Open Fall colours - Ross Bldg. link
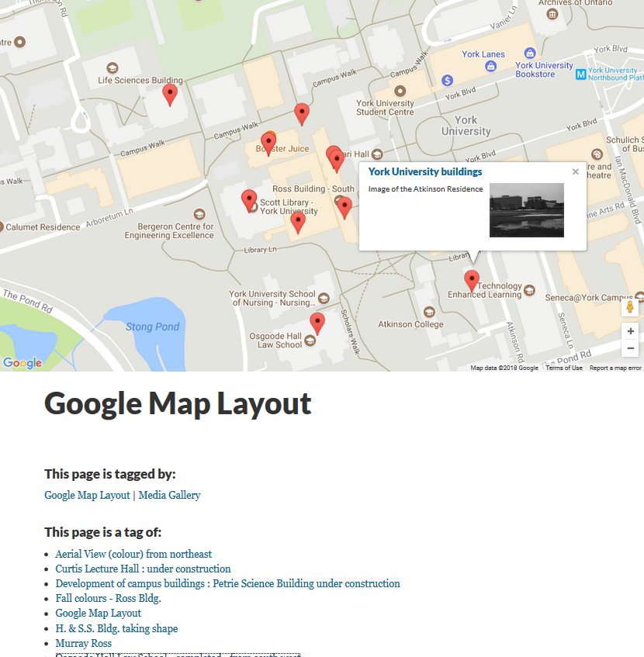644x657 pixels. coord(109,598)
